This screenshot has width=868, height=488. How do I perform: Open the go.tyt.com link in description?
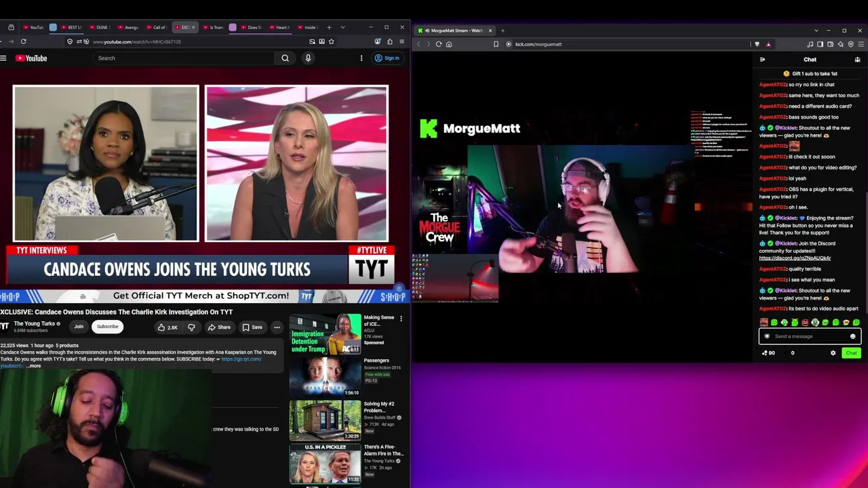tap(241, 359)
